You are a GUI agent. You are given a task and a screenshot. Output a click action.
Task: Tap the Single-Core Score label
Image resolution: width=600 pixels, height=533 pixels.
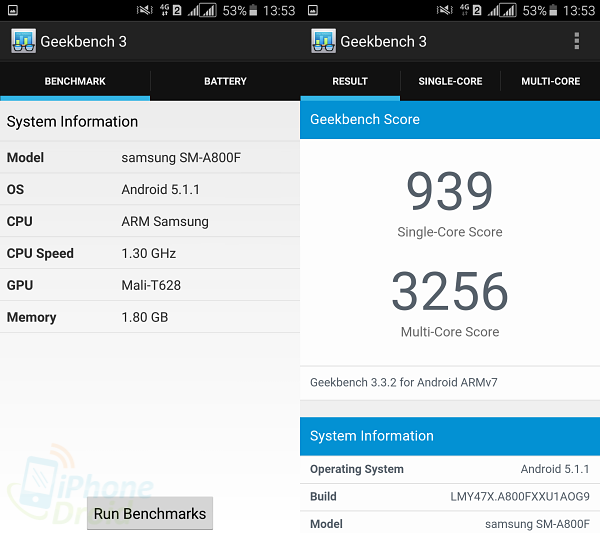pos(450,232)
